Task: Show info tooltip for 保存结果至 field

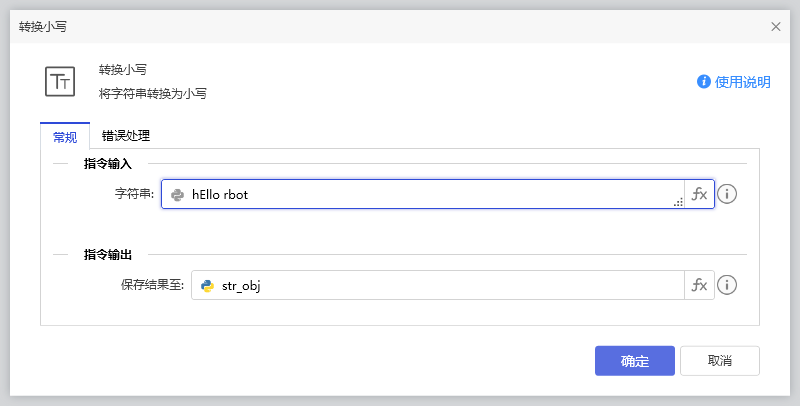Action: (x=728, y=285)
